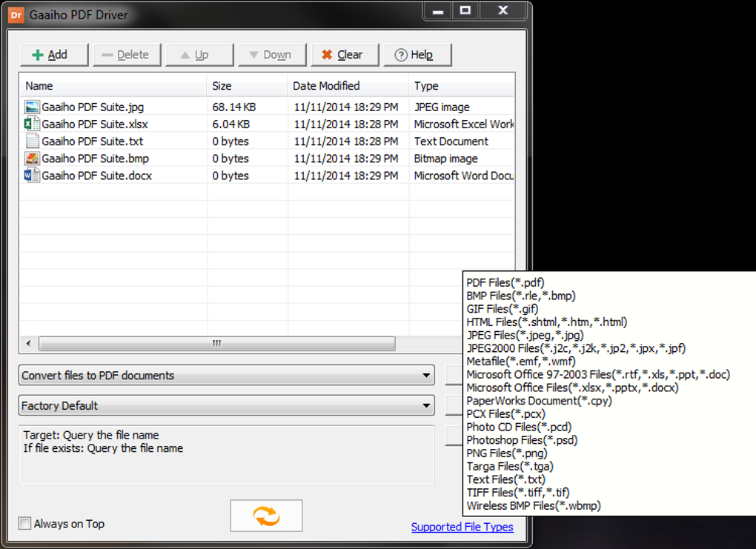Click the If file exists: Query the file name text
The width and height of the screenshot is (756, 549).
point(103,448)
